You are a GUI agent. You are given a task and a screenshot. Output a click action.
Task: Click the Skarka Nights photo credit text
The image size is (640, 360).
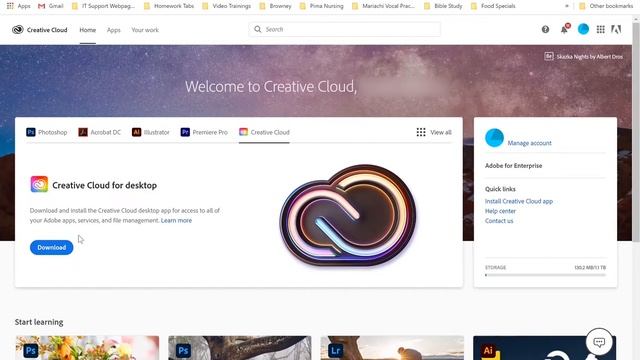click(x=590, y=57)
